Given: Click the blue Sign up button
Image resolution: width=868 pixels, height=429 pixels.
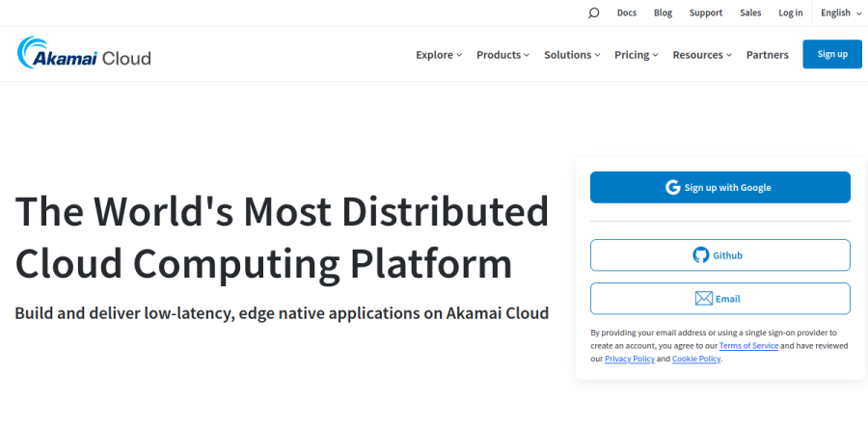Looking at the screenshot, I should coord(832,54).
